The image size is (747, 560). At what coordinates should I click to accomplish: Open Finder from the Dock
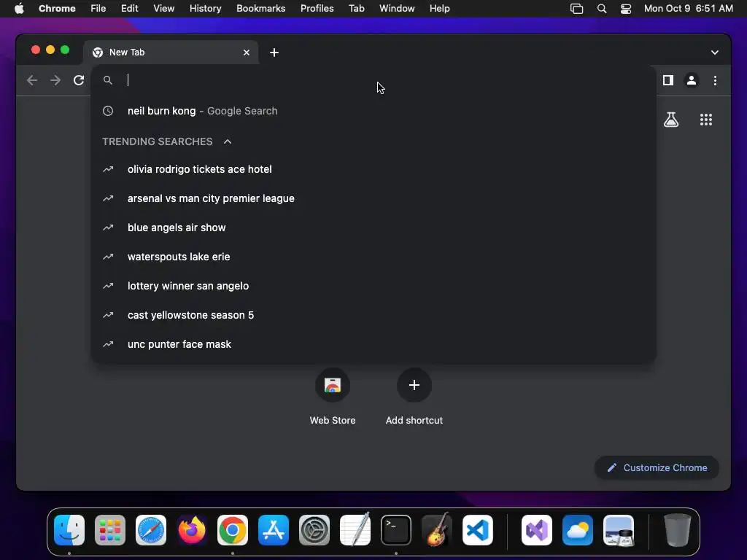coord(69,530)
